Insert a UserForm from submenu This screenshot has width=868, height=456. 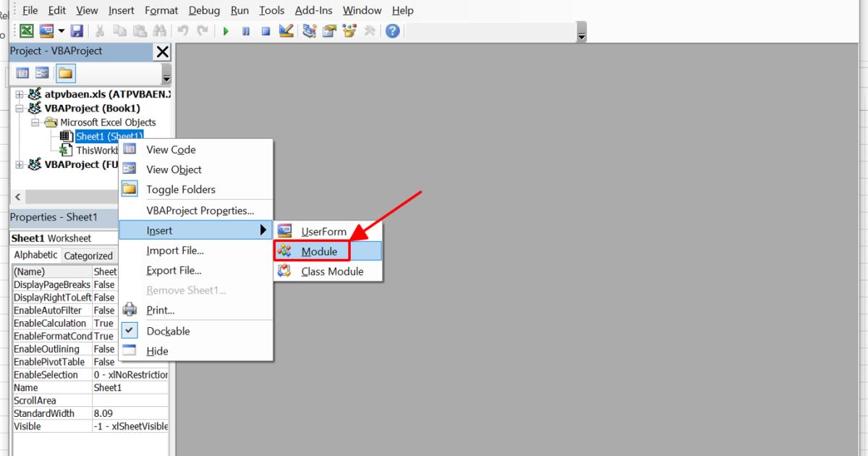point(328,232)
